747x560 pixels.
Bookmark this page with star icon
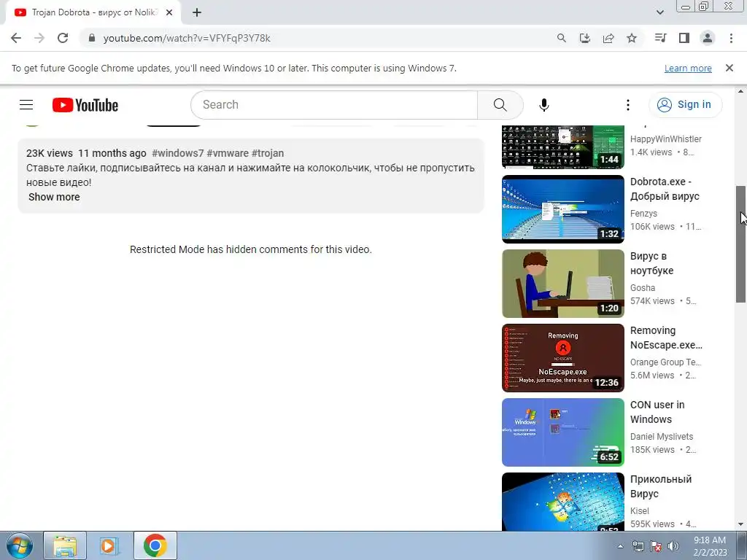[x=632, y=38]
